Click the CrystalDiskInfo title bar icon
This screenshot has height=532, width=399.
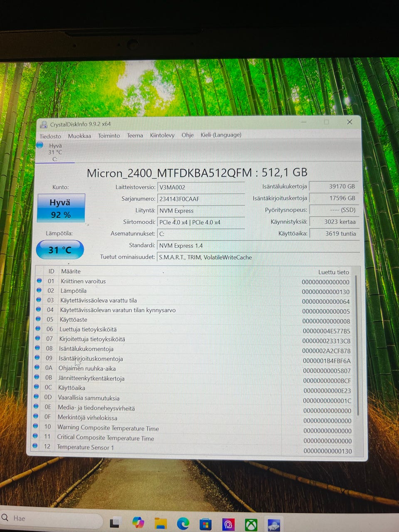tap(44, 124)
